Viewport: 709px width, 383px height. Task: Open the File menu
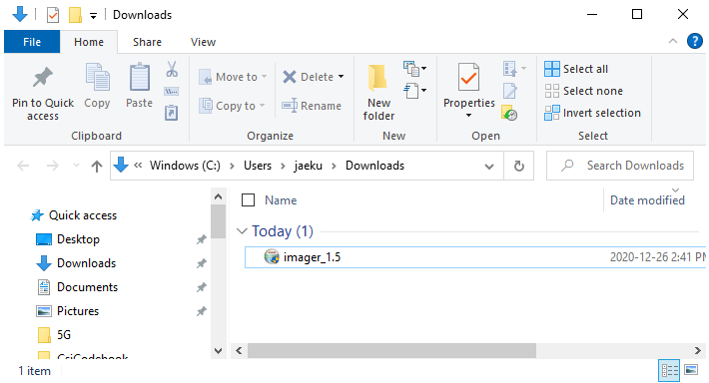[x=32, y=42]
